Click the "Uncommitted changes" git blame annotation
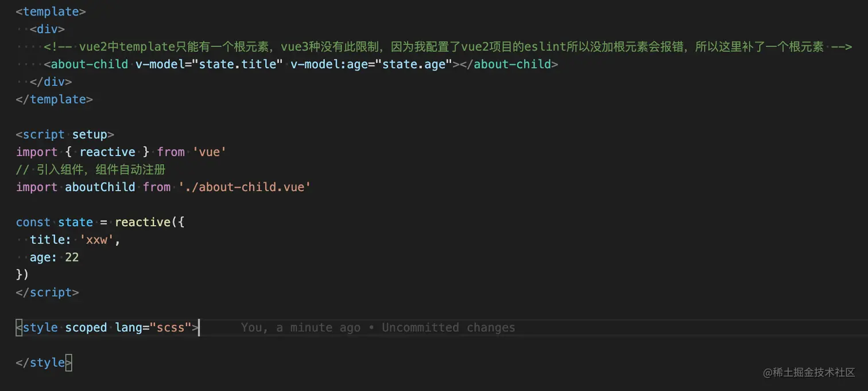 coord(448,328)
